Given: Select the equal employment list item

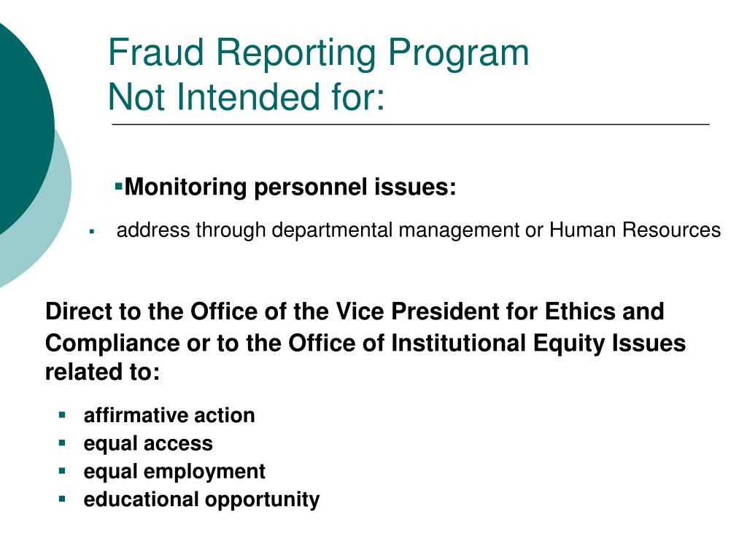Looking at the screenshot, I should [174, 472].
